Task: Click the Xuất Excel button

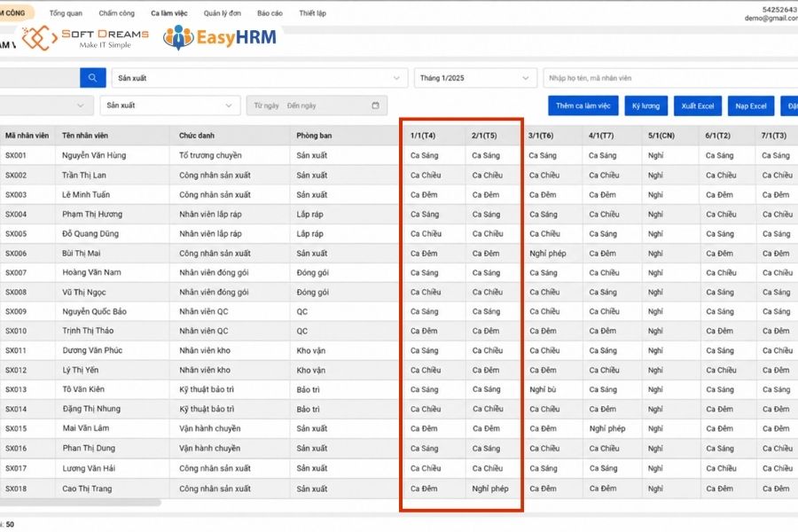Action: pyautogui.click(x=698, y=106)
